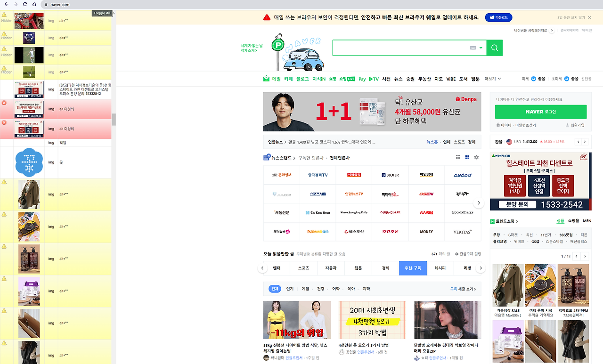Open the BLOTER press logo
This screenshot has height=364, width=603.
[x=390, y=175]
